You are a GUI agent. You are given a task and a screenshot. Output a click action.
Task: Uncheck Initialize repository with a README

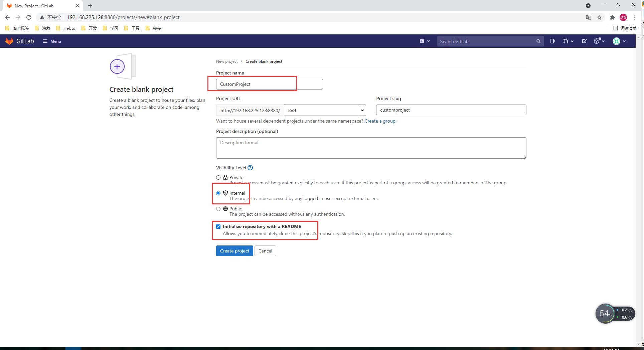point(218,227)
